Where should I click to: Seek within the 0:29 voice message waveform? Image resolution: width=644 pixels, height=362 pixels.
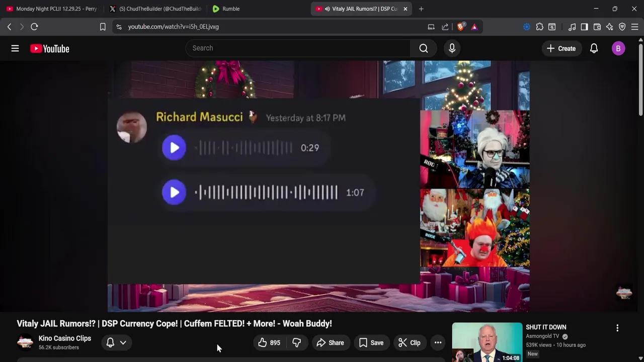click(244, 148)
